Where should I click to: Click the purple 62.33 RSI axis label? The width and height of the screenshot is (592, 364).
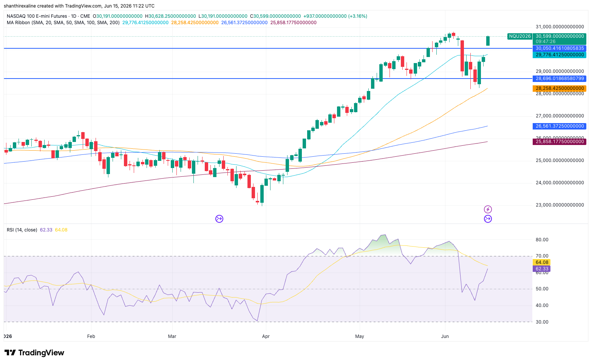(x=542, y=269)
